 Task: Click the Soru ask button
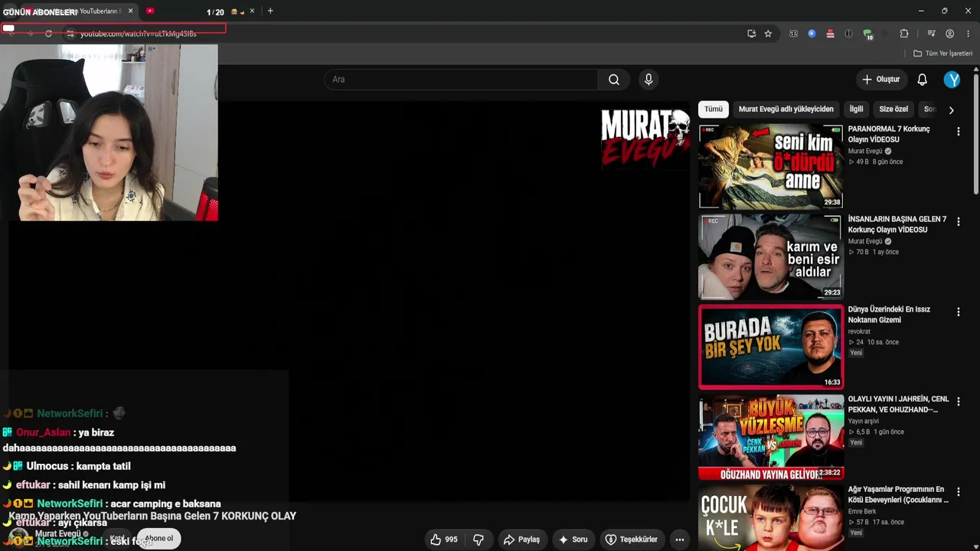tap(573, 540)
